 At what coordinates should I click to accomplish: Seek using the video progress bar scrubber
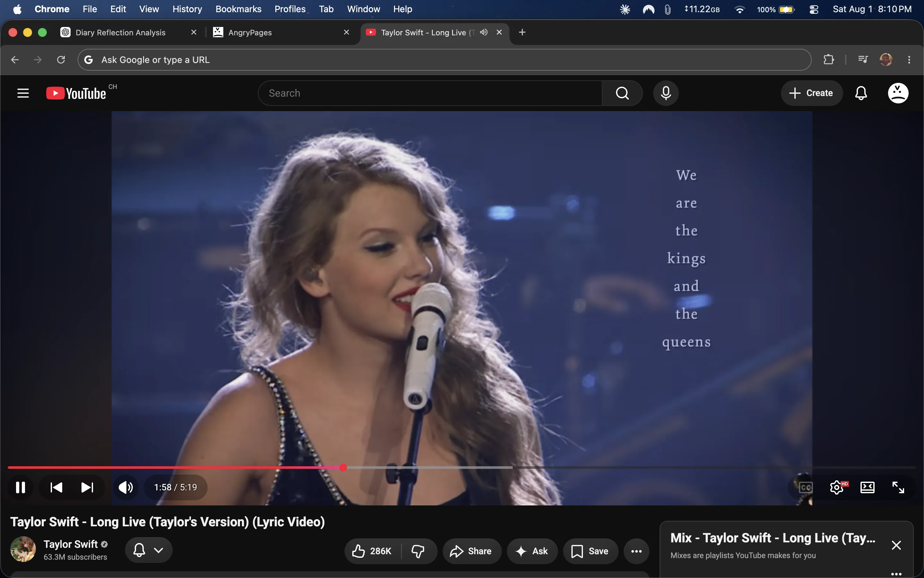(343, 467)
